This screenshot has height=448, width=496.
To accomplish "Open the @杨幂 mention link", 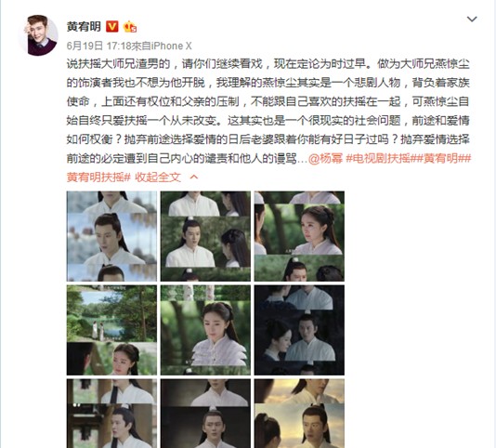I will (325, 158).
